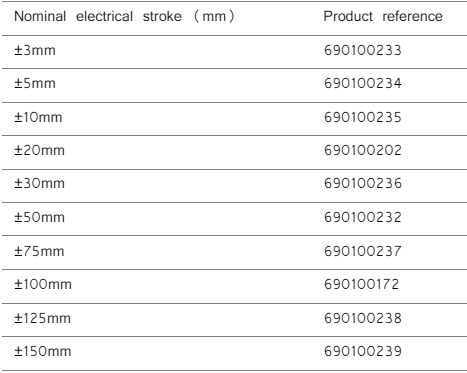The image size is (467, 373).
Task: Click product reference 690100172
Action: click(x=361, y=284)
